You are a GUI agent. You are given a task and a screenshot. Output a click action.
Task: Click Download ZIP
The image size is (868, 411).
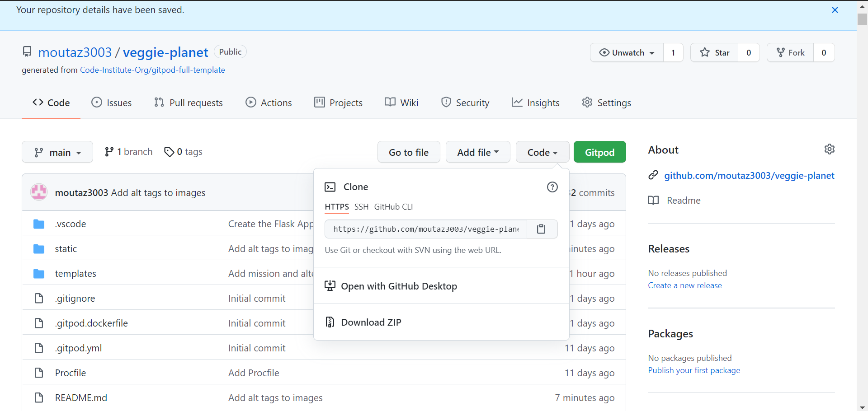(x=441, y=322)
